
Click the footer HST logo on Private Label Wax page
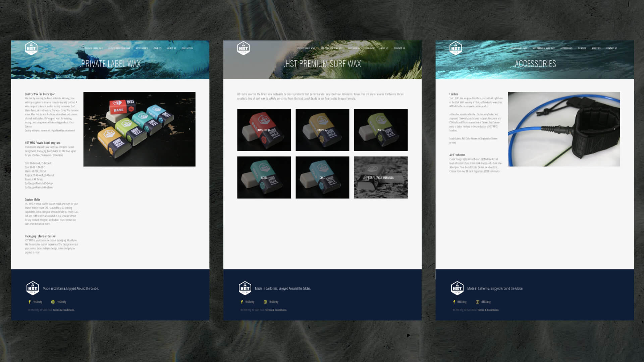(33, 288)
